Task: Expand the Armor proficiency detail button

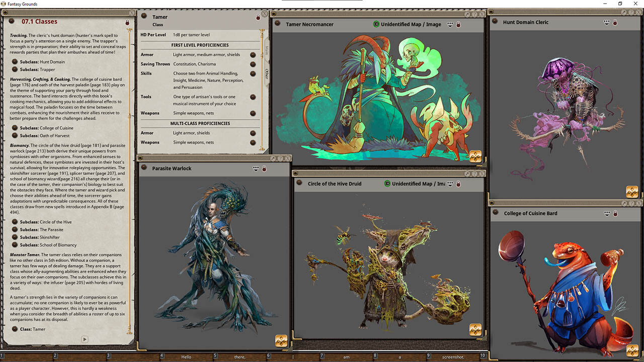Action: tap(253, 55)
